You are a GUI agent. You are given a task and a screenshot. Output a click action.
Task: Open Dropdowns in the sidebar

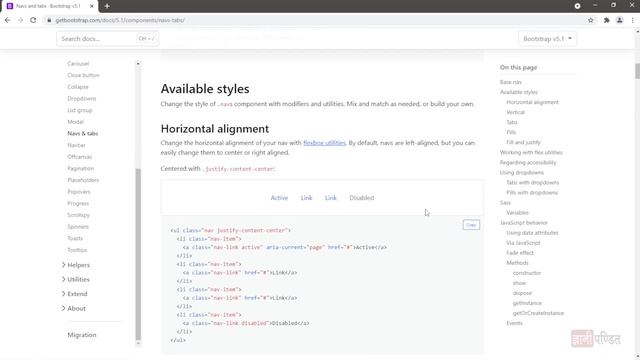point(82,98)
